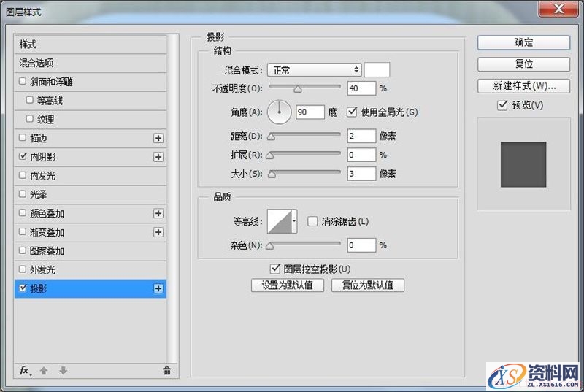Enable the 外发光 checkbox
This screenshot has height=392, width=584.
click(23, 269)
